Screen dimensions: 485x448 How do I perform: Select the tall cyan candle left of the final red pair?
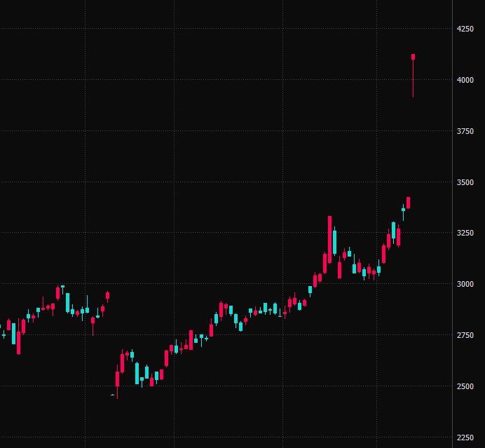(x=393, y=231)
